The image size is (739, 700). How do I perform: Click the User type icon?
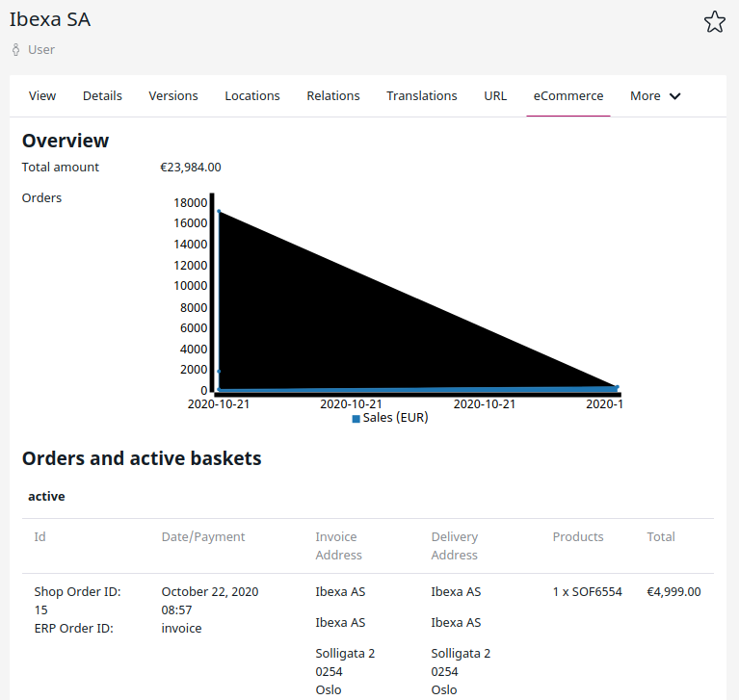pos(16,49)
